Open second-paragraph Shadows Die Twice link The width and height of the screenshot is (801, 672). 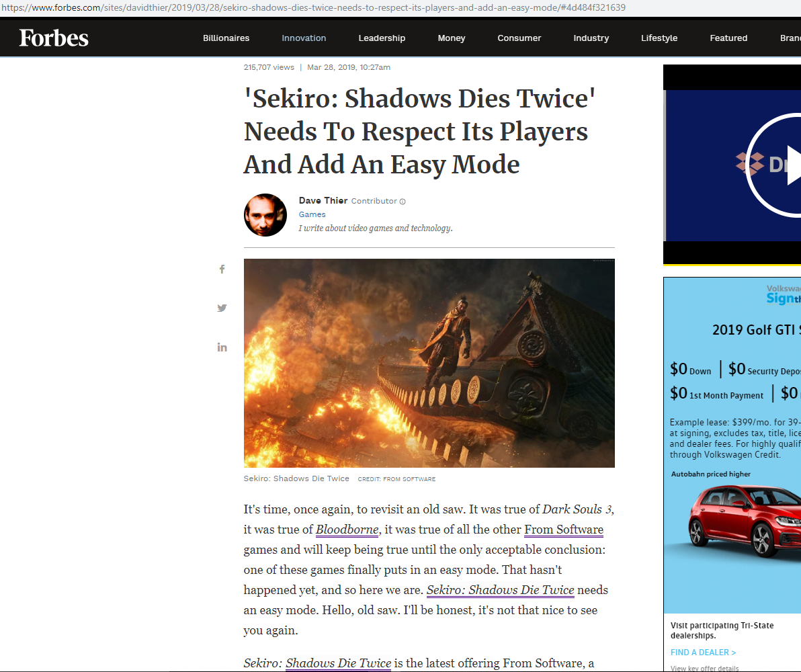coord(338,663)
